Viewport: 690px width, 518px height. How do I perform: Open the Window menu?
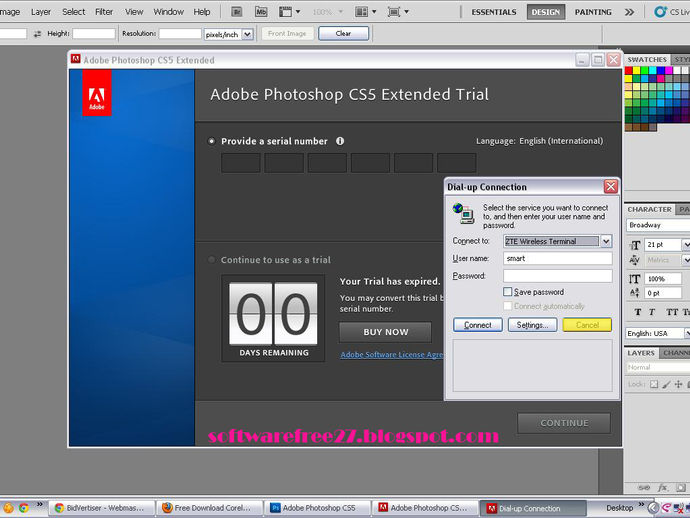click(169, 12)
